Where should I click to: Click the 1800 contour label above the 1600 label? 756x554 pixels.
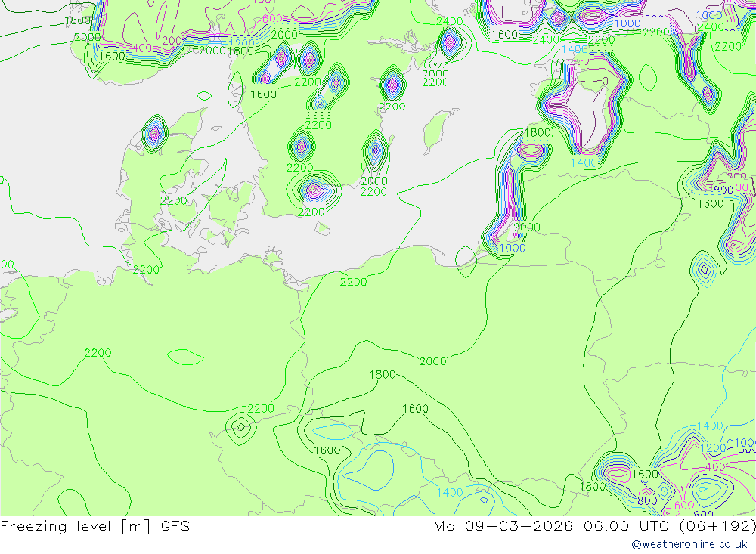coord(383,375)
